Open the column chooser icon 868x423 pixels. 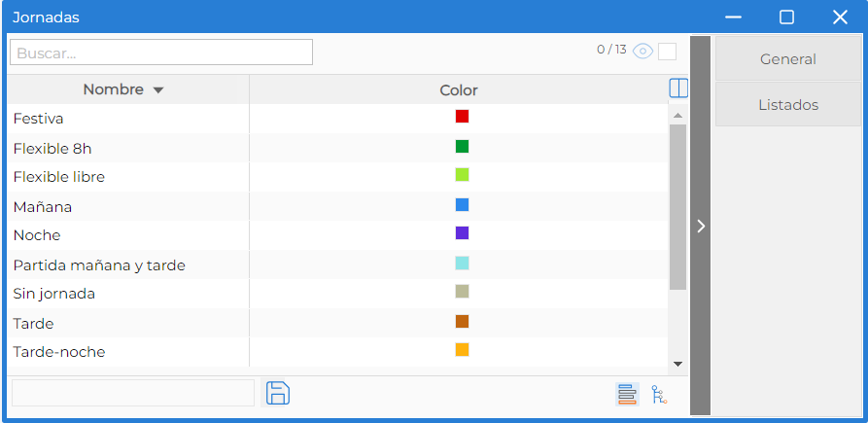678,88
